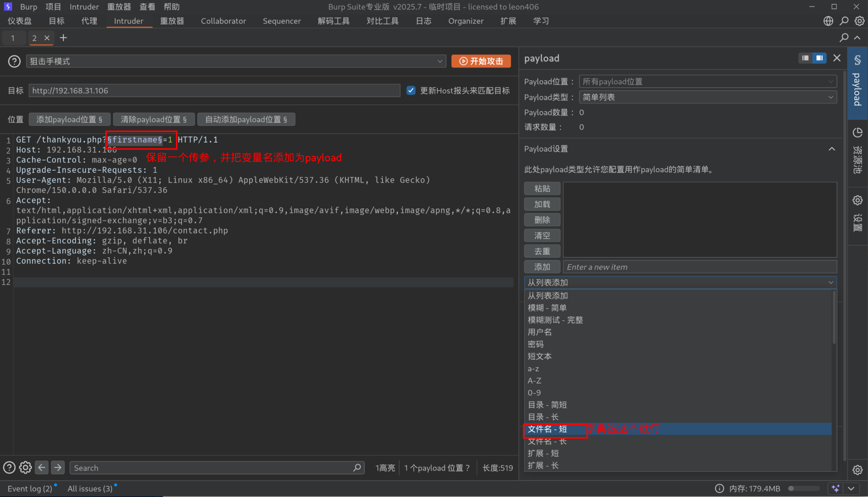Open the Sequencer tab

pos(282,21)
